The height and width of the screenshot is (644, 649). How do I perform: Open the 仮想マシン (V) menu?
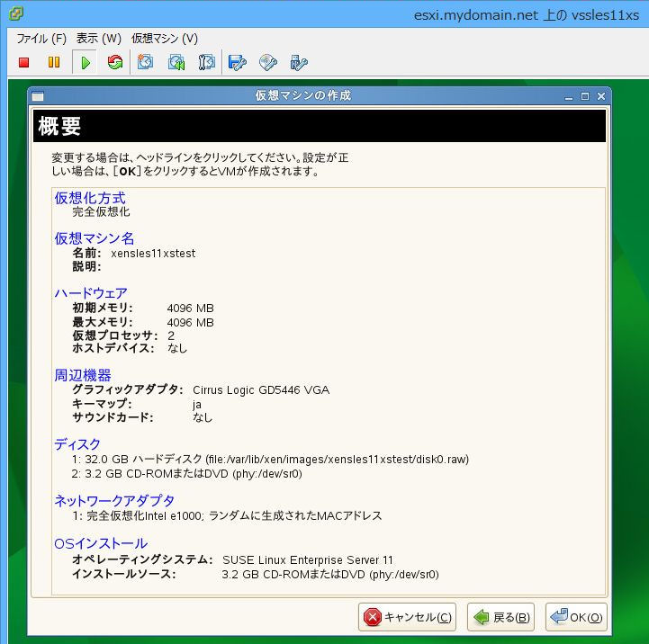pyautogui.click(x=165, y=39)
